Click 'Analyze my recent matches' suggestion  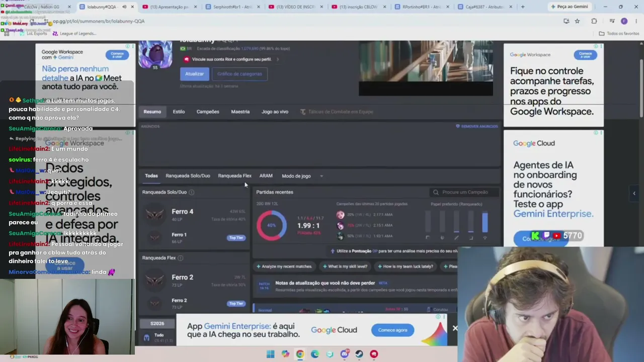tap(284, 266)
